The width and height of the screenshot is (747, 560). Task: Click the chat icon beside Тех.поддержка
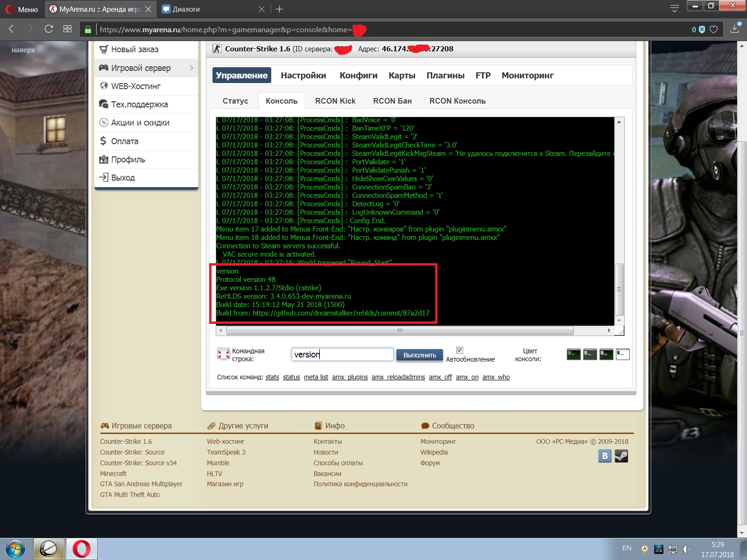click(x=103, y=104)
